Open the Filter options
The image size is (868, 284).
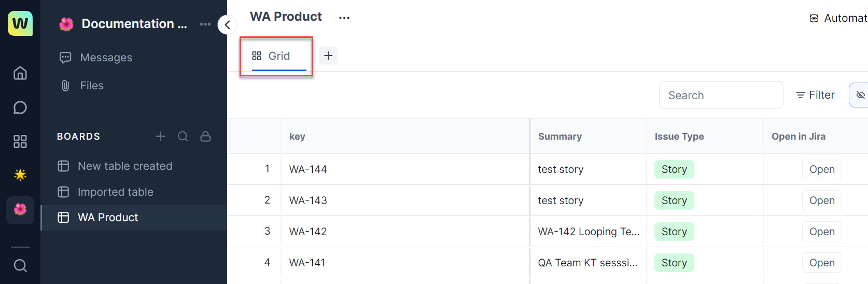(x=815, y=95)
